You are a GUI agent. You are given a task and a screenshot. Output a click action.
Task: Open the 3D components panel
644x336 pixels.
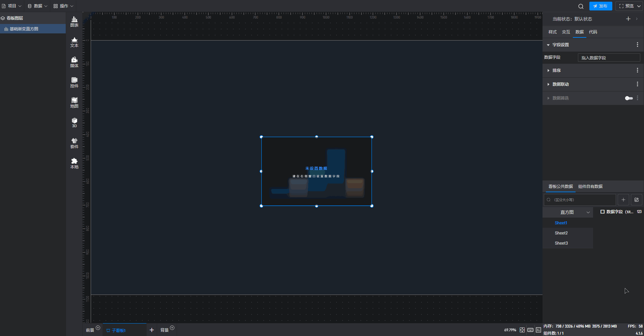pyautogui.click(x=74, y=122)
